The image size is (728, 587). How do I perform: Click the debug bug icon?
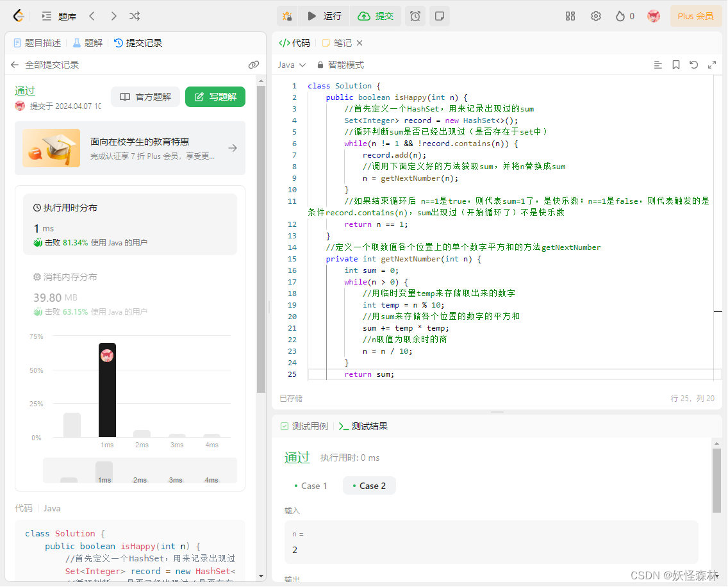point(287,16)
